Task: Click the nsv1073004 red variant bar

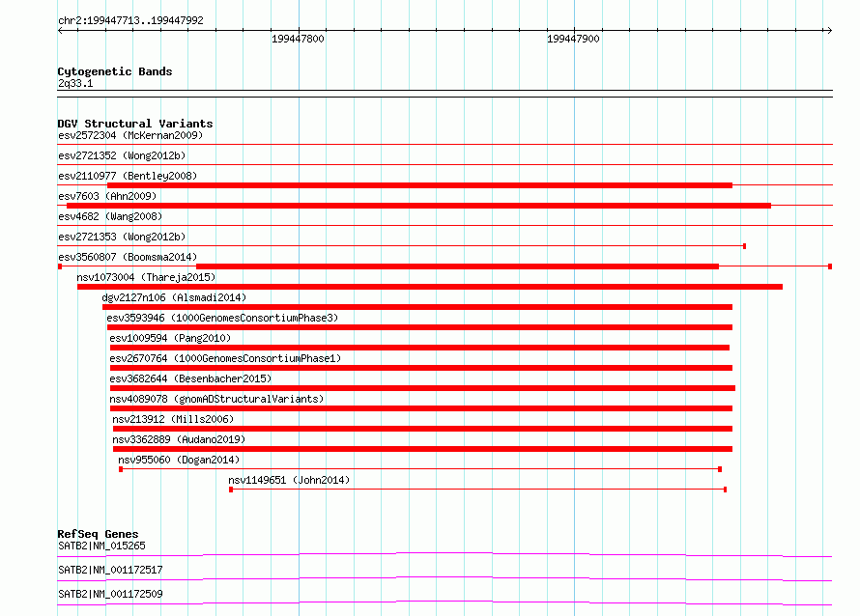Action: tap(430, 287)
